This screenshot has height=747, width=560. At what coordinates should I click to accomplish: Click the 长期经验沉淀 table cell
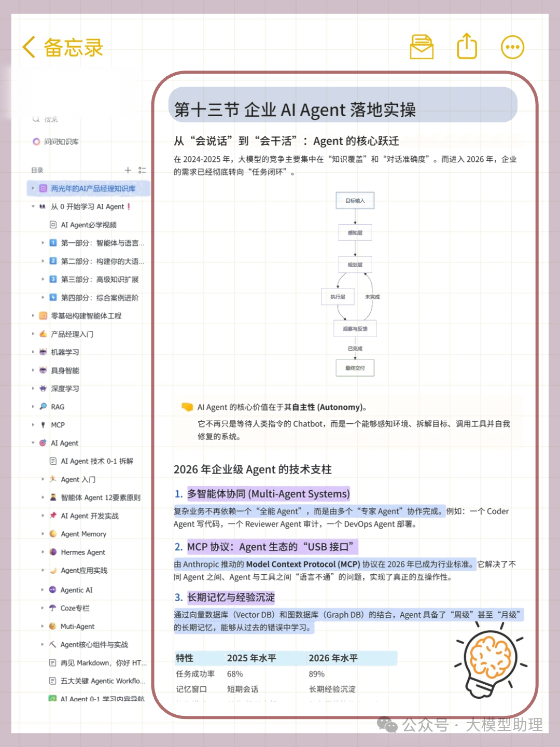(x=332, y=689)
